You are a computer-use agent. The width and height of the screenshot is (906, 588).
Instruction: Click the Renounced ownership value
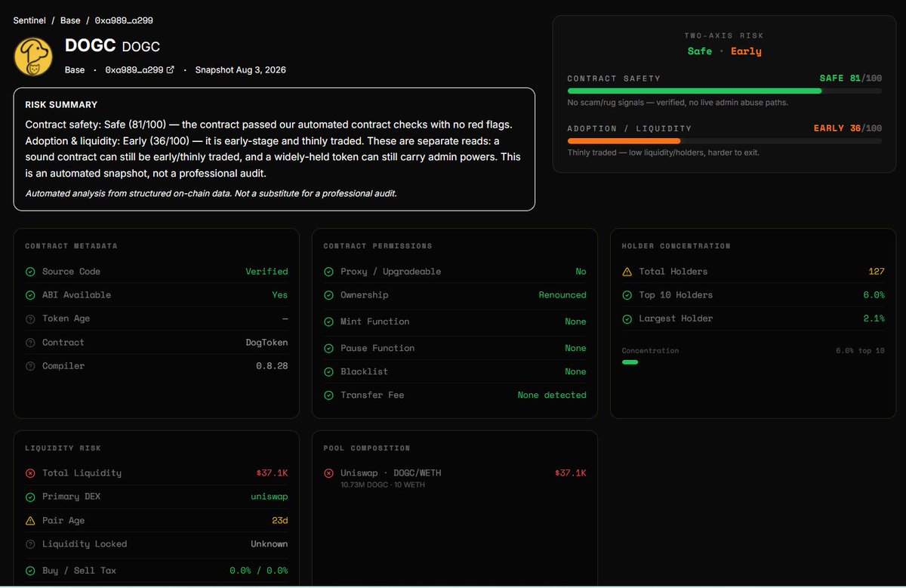tap(562, 295)
